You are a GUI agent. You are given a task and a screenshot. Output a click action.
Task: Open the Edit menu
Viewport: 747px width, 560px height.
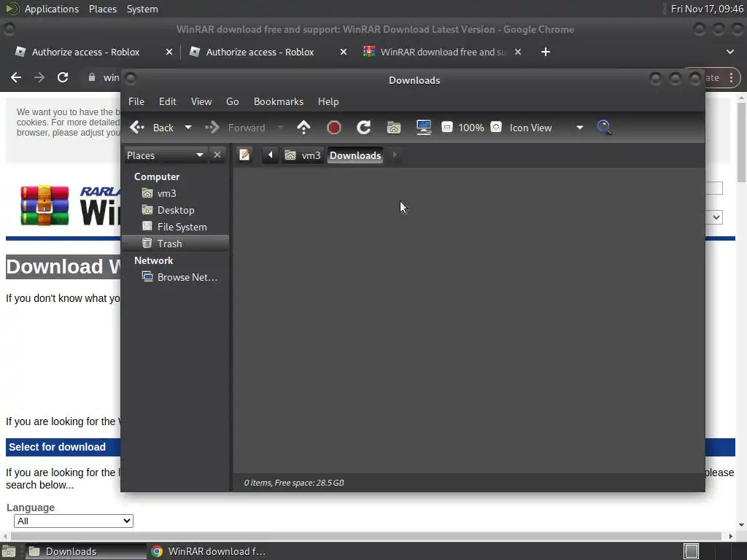point(167,101)
